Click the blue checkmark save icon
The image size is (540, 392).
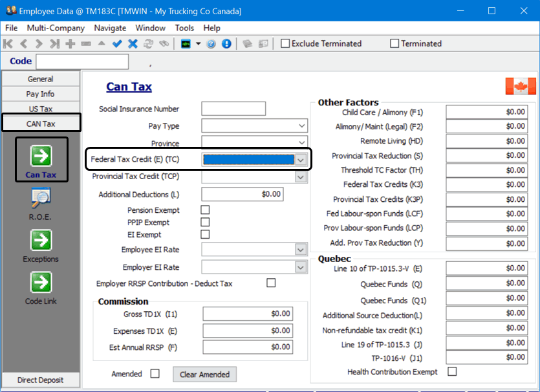click(117, 44)
